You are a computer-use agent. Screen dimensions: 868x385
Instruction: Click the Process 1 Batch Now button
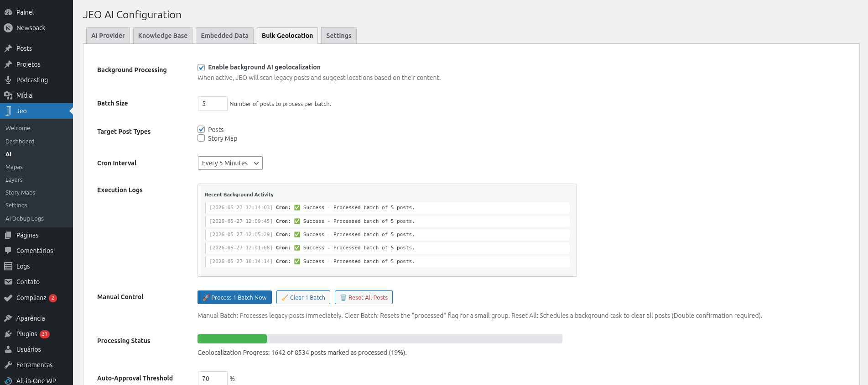coord(234,297)
